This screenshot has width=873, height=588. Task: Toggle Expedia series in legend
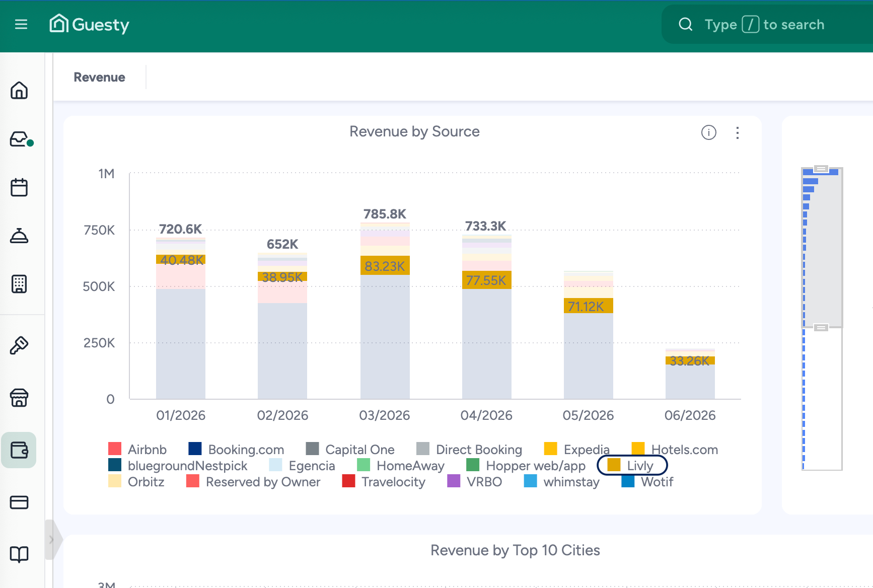click(x=577, y=449)
